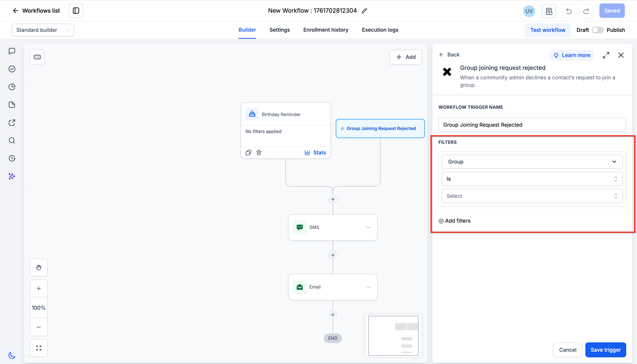This screenshot has width=637, height=364.
Task: Delete the Birthday Reminder trigger
Action: point(259,153)
